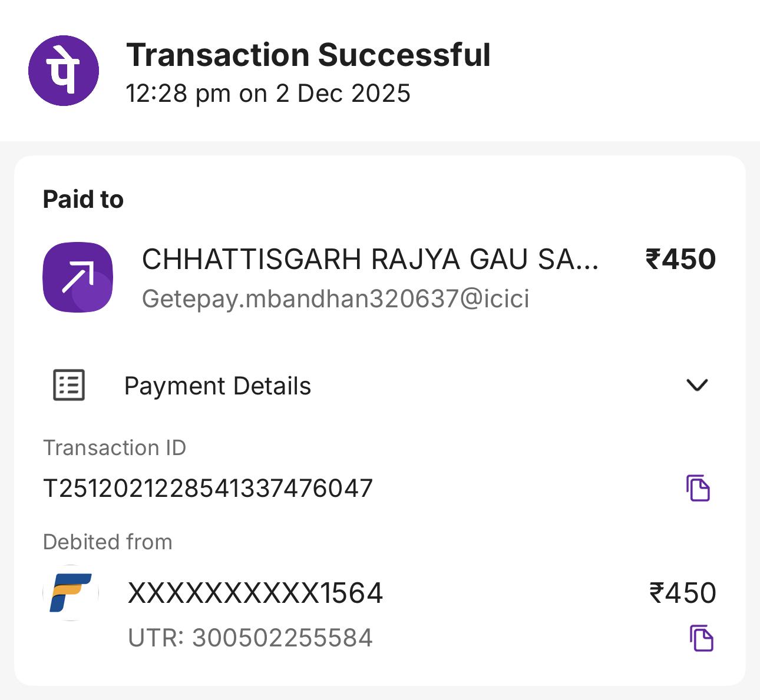Click the debiting bank logo
760x700 pixels.
pos(71,593)
